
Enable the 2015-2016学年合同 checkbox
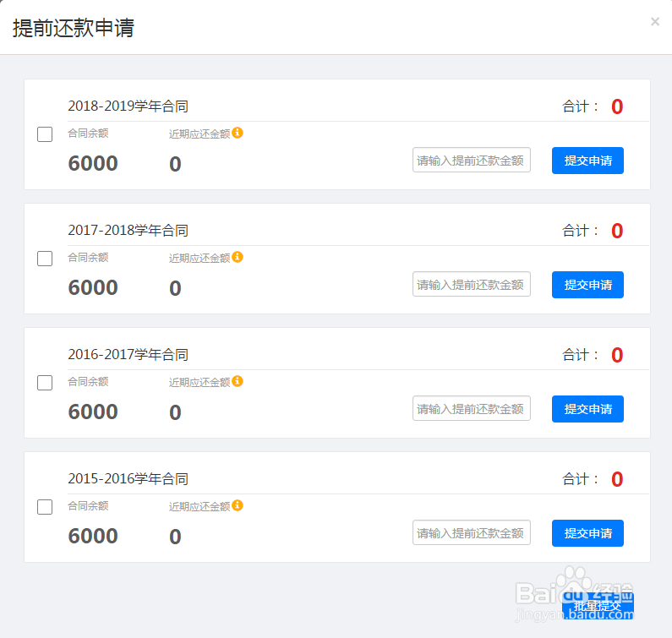pyautogui.click(x=45, y=507)
